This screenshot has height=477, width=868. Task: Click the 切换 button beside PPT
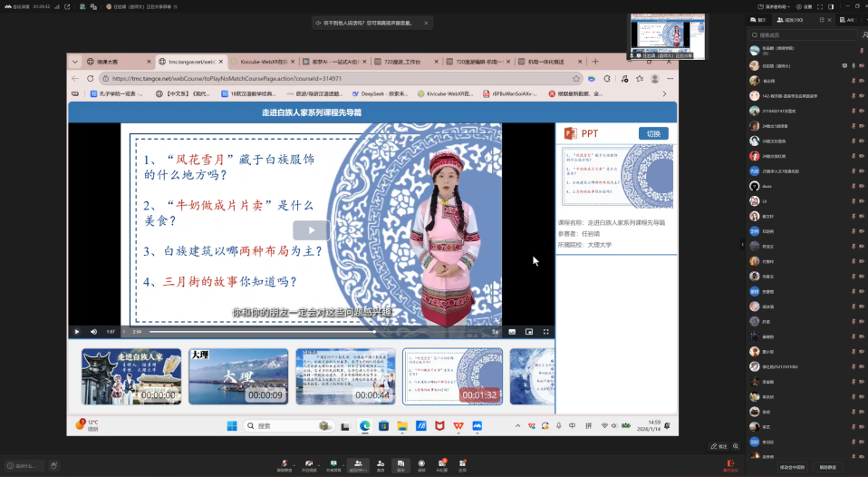653,133
